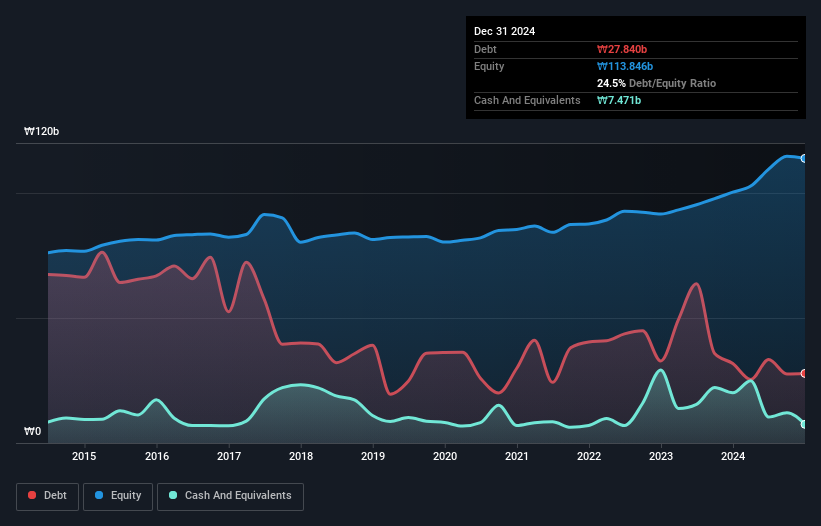Click the 24.5% Debt/Equity Ratio text

click(x=657, y=83)
